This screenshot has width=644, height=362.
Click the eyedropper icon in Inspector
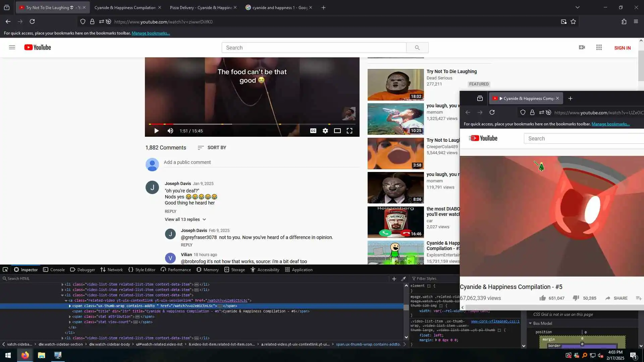pos(404,279)
